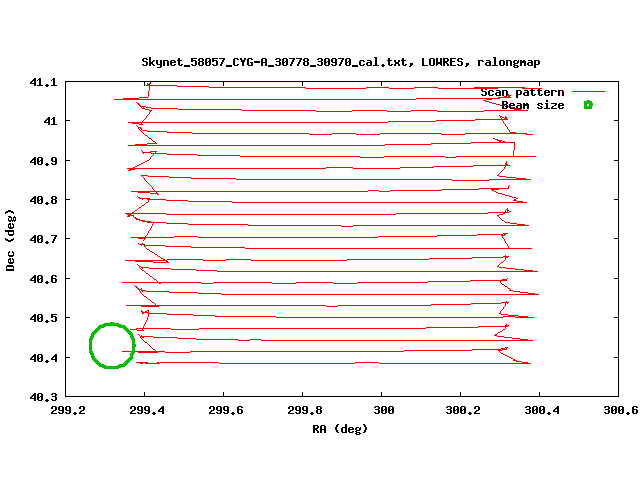The height and width of the screenshot is (480, 640).
Task: Click the 299.8 RA tick label
Action: [305, 410]
